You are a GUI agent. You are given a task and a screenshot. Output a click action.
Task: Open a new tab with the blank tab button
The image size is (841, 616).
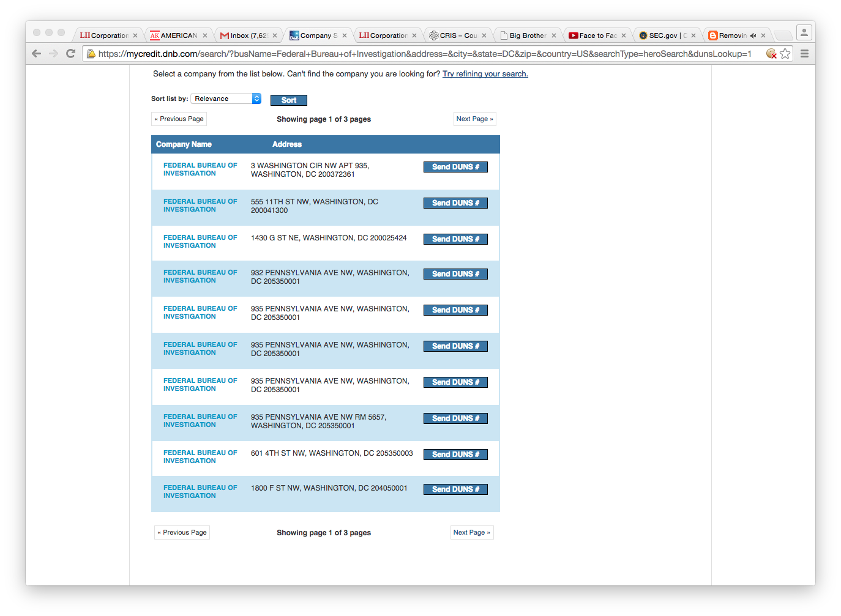[x=783, y=35]
